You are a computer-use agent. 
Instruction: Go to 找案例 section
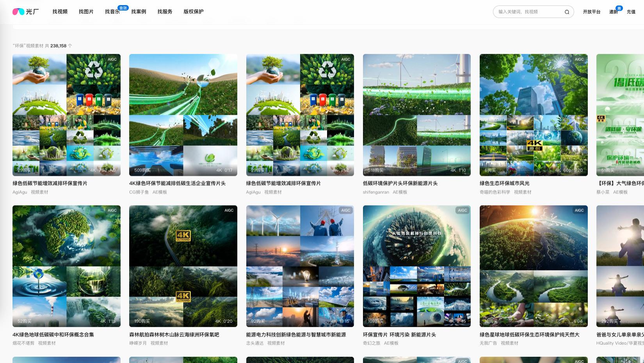[x=139, y=12]
